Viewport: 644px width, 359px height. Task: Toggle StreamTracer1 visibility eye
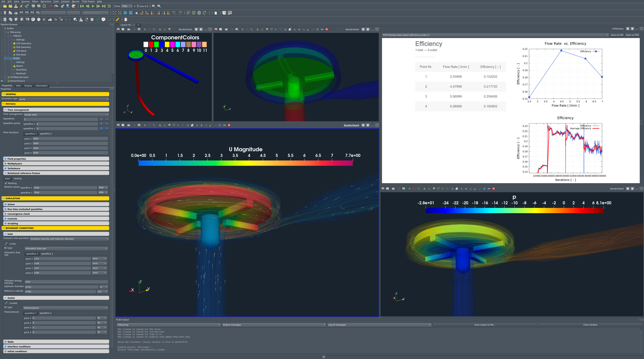[2, 81]
